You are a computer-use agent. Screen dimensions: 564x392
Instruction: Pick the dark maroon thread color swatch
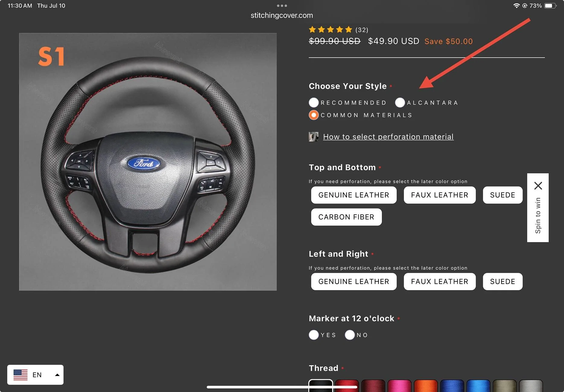tap(373, 386)
